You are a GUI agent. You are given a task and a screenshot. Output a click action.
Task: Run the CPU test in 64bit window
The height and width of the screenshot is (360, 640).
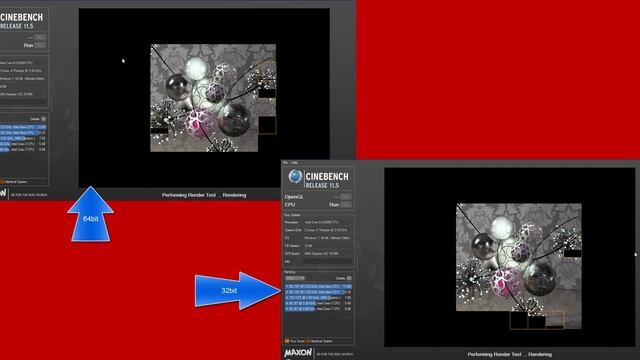40,45
